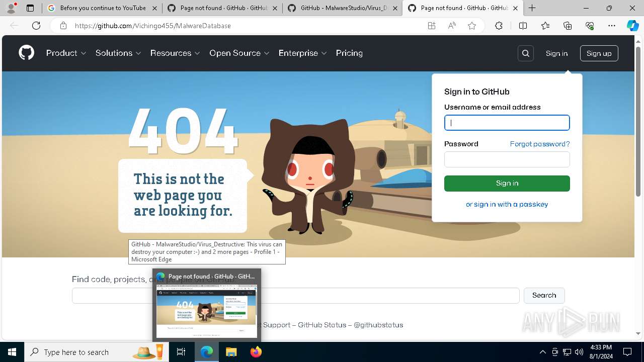Close the YouTube tab
The height and width of the screenshot is (362, 644).
tap(154, 8)
